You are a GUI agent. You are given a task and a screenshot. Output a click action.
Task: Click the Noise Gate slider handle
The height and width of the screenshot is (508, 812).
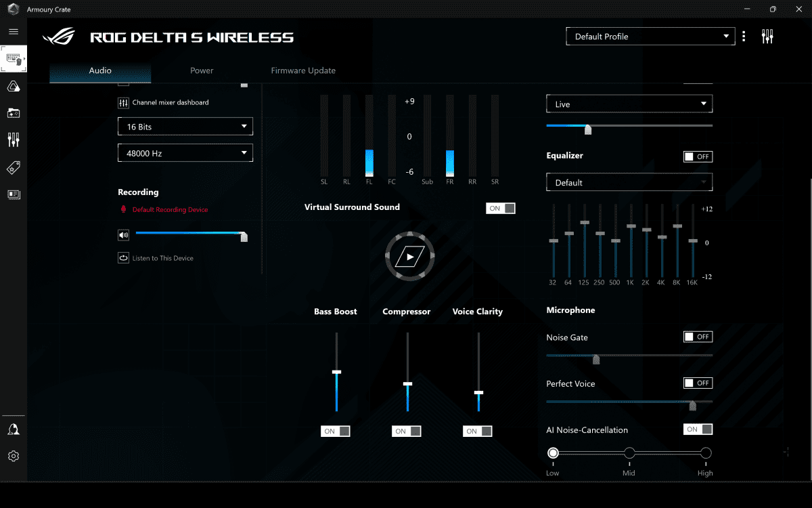coord(596,359)
